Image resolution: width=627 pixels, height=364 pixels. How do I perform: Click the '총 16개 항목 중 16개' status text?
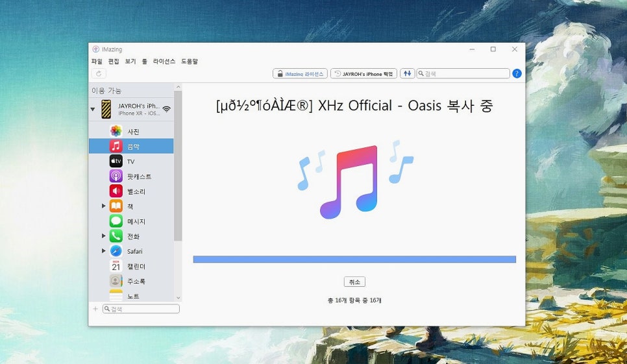click(x=354, y=300)
